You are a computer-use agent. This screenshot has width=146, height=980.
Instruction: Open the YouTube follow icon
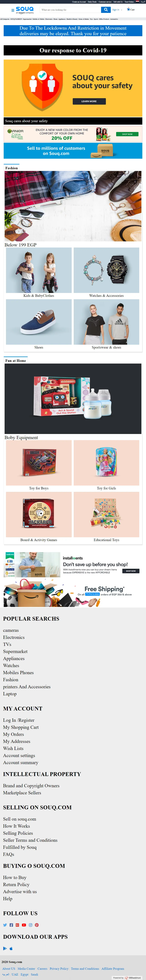click(24, 925)
